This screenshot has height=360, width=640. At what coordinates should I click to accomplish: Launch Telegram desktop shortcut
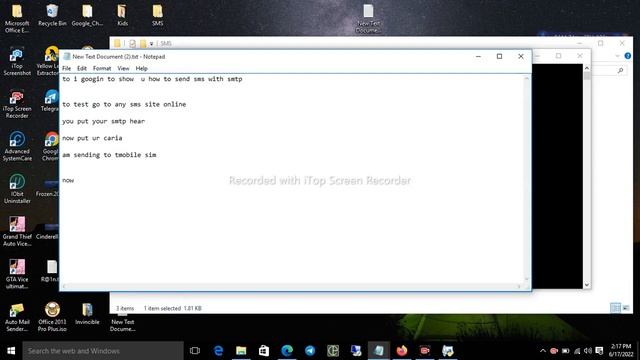[51, 101]
